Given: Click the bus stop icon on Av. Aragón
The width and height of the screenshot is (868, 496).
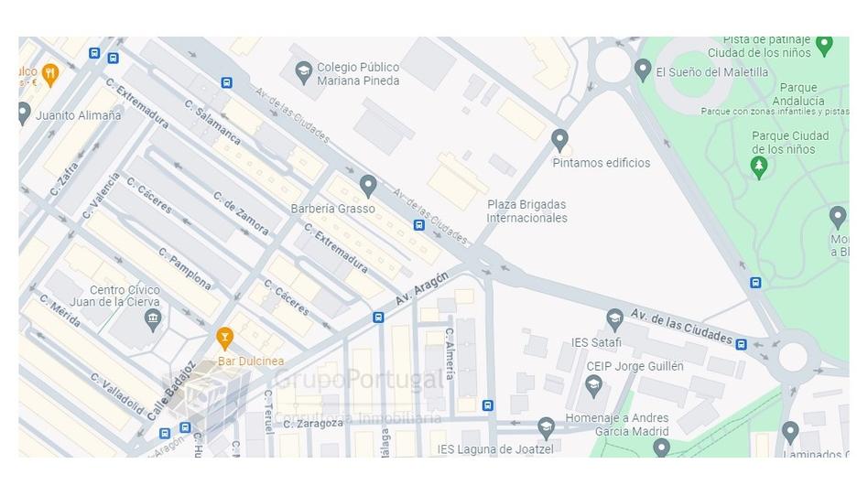Looking at the screenshot, I should point(378,318).
